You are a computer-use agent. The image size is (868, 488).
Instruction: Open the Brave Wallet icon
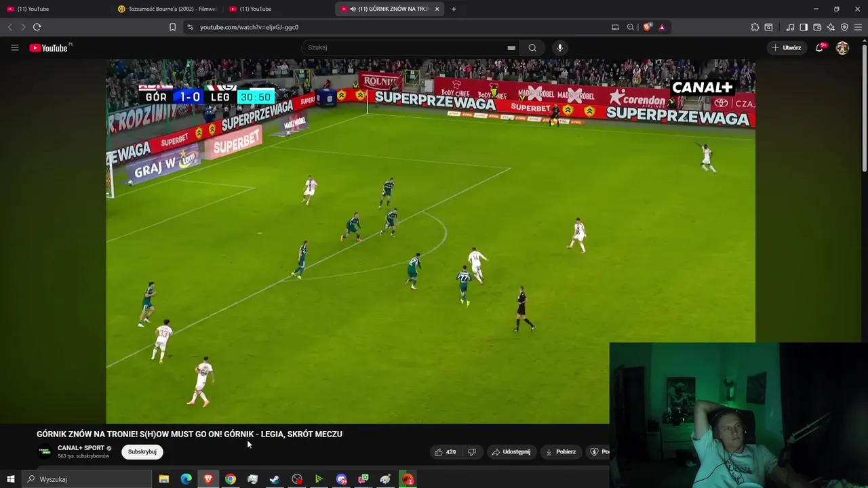click(817, 27)
